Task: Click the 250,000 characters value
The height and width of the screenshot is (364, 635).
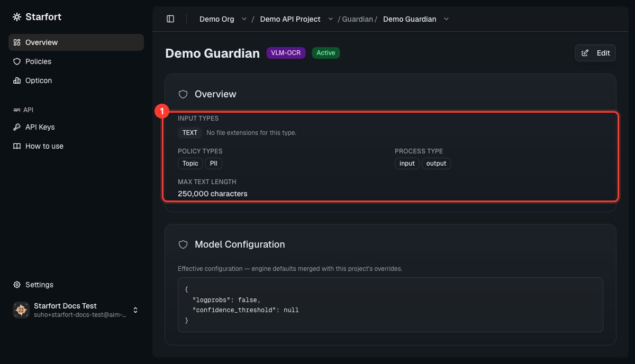Action: point(213,194)
